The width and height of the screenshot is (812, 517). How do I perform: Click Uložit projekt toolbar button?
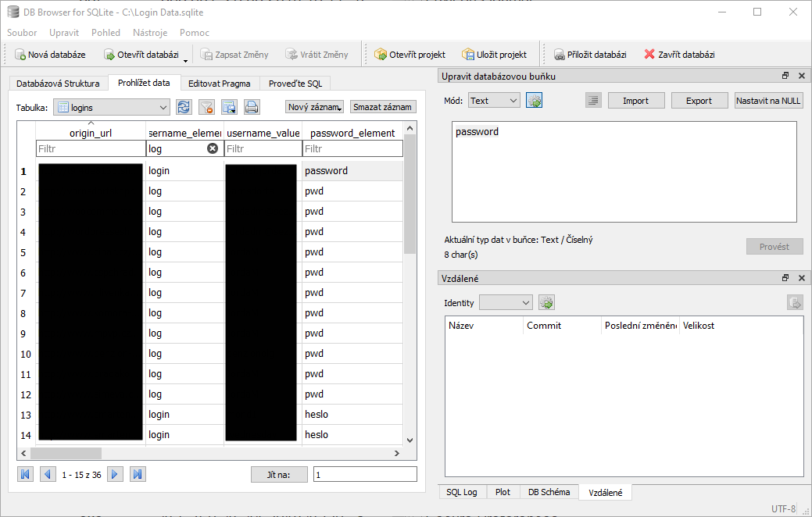[x=495, y=55]
